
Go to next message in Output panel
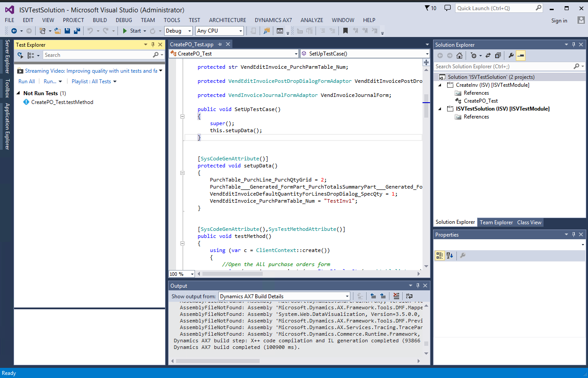coord(383,296)
